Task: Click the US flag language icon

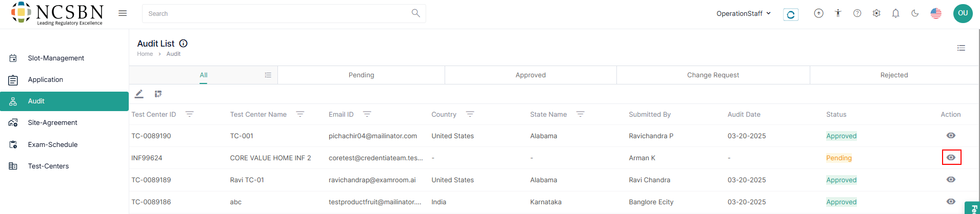Action: (x=936, y=13)
